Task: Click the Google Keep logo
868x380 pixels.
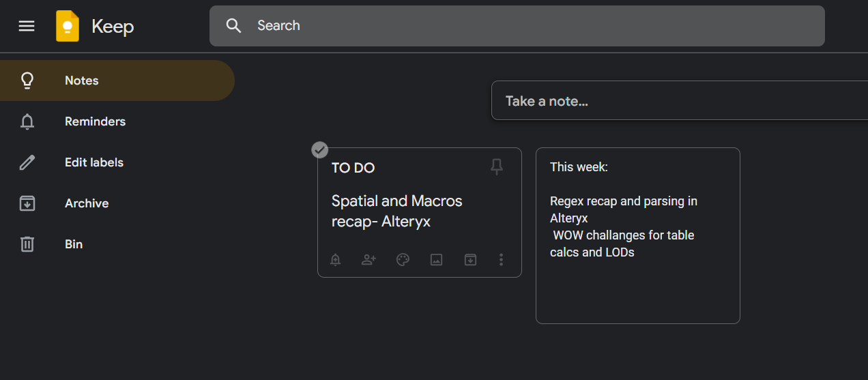Action: pos(68,27)
